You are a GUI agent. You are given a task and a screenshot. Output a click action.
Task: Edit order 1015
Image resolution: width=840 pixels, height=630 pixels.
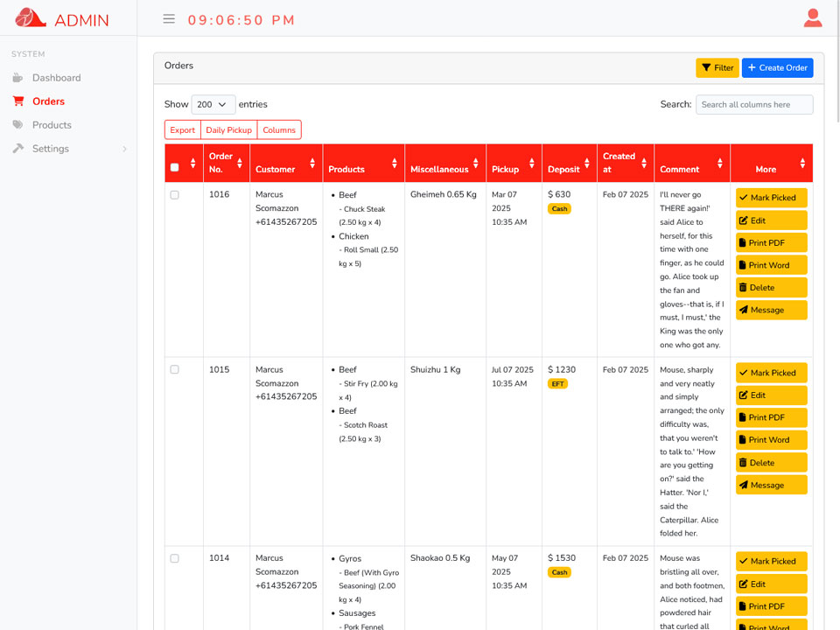(x=772, y=395)
